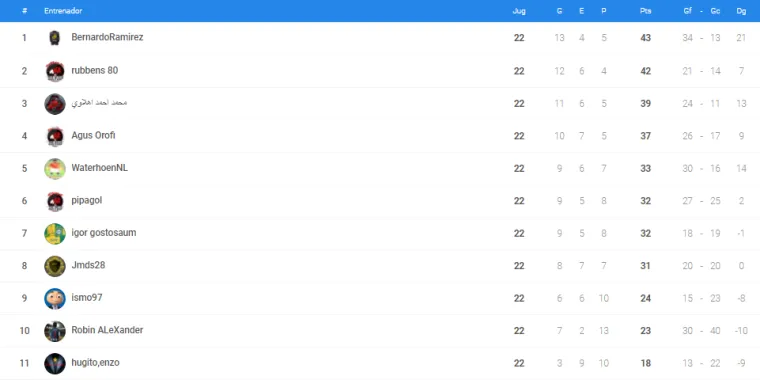This screenshot has height=380, width=760.
Task: Select WaterhoenNL's goal difference 14
Action: pos(741,169)
